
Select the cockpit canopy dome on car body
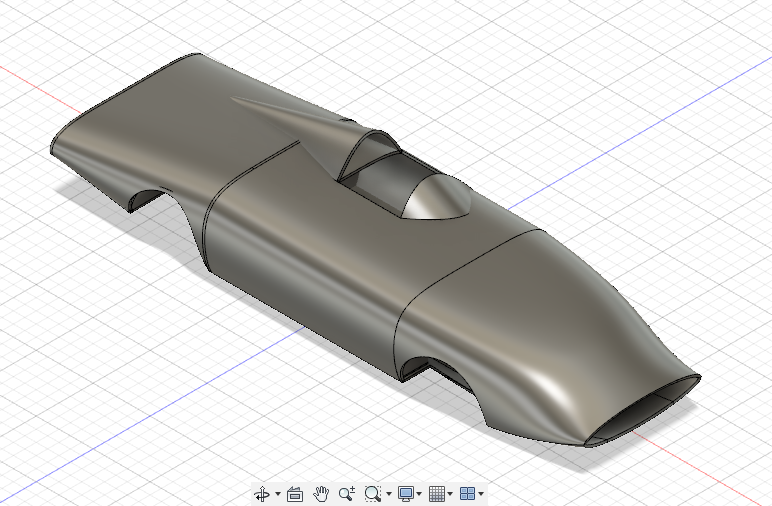[437, 198]
